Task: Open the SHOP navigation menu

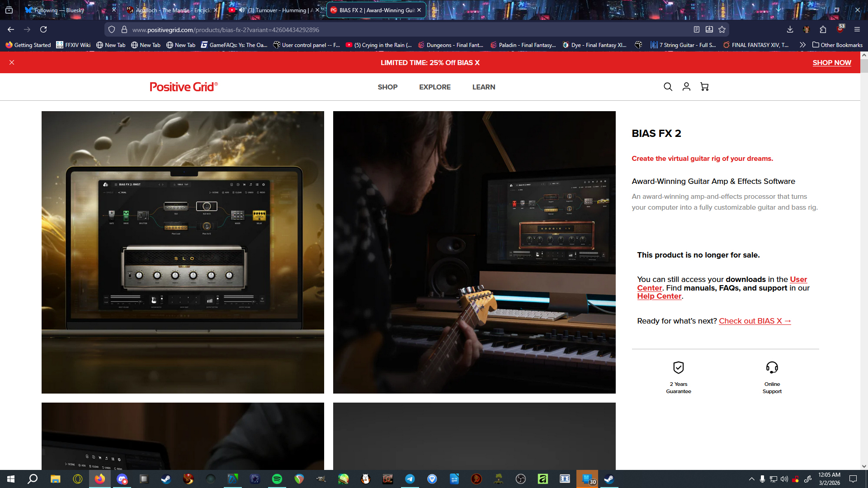Action: pyautogui.click(x=387, y=87)
